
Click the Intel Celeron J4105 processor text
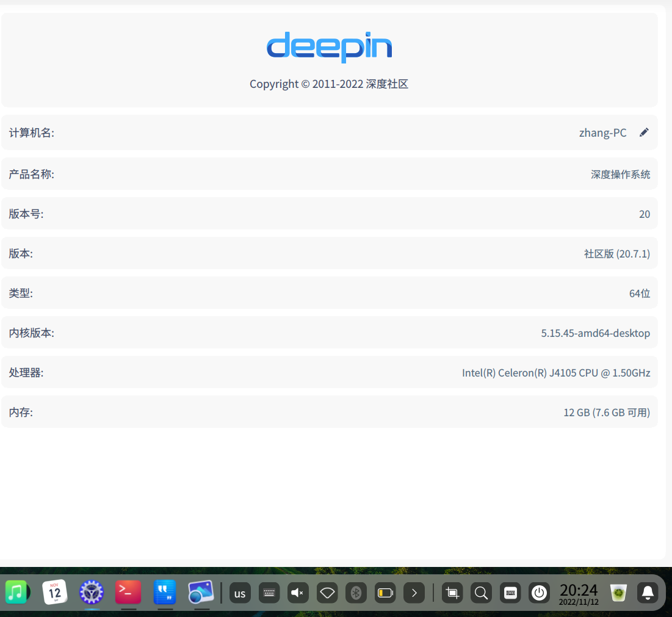click(556, 373)
